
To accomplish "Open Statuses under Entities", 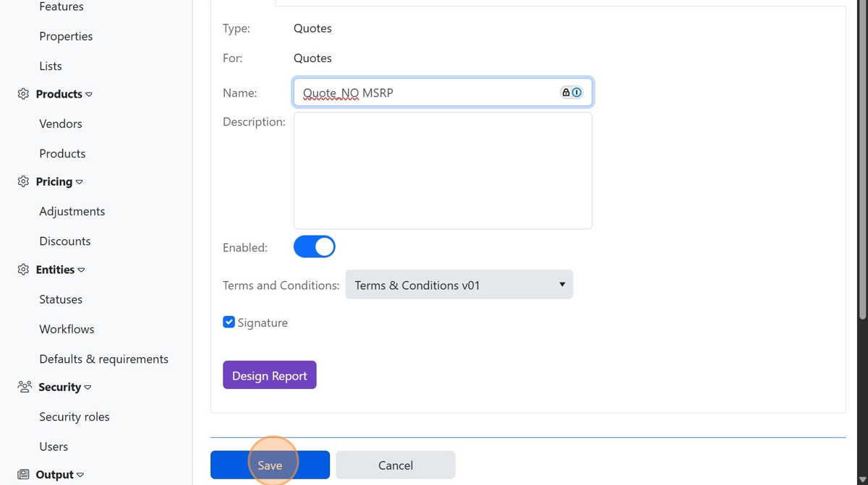I will (61, 299).
